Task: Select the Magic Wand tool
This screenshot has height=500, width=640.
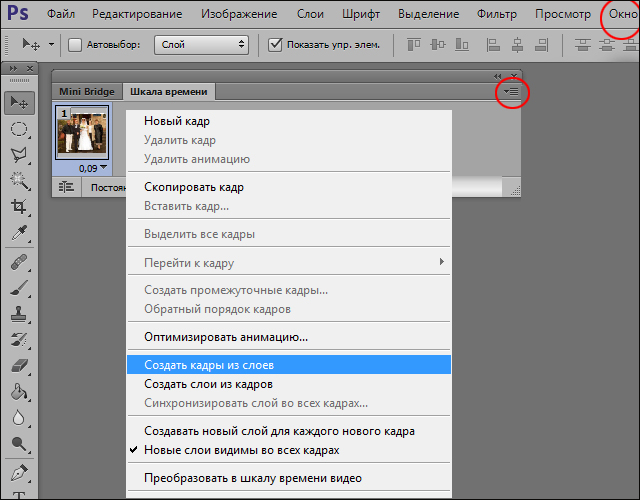Action: click(18, 180)
